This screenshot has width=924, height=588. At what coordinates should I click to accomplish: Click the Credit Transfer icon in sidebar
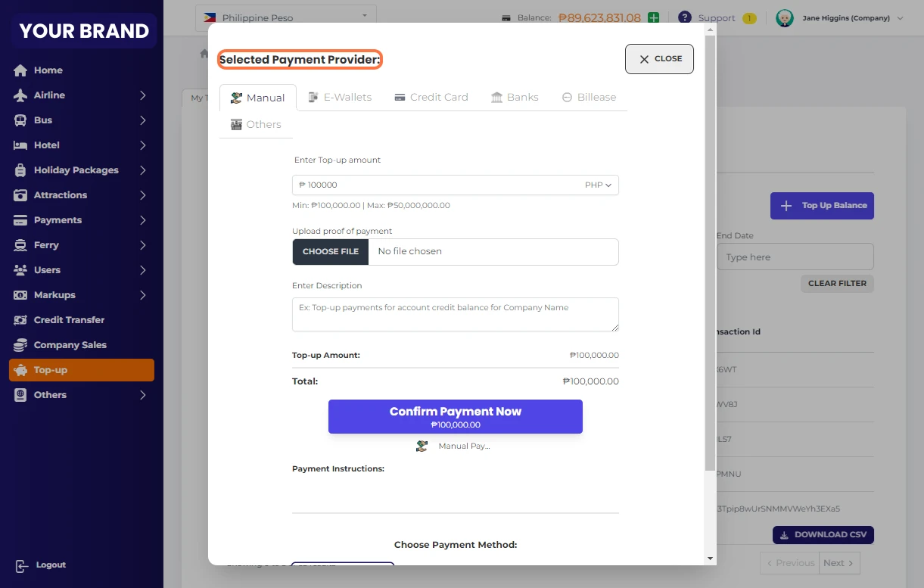(20, 320)
